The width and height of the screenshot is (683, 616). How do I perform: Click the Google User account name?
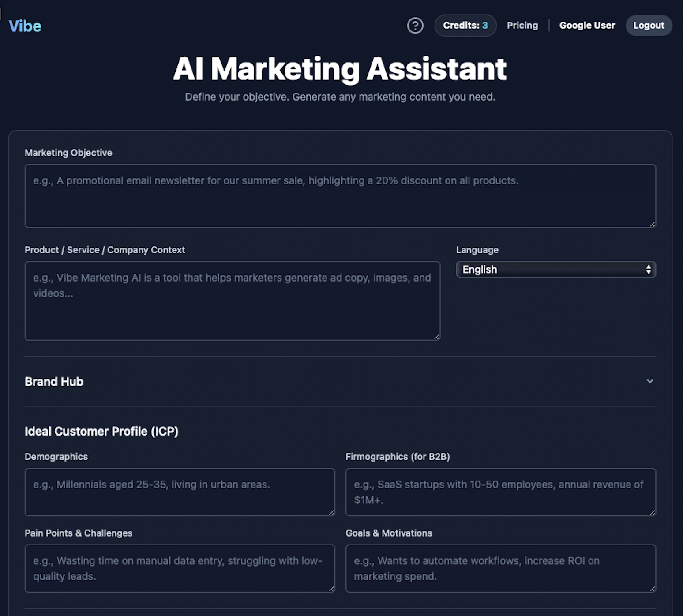click(x=587, y=26)
